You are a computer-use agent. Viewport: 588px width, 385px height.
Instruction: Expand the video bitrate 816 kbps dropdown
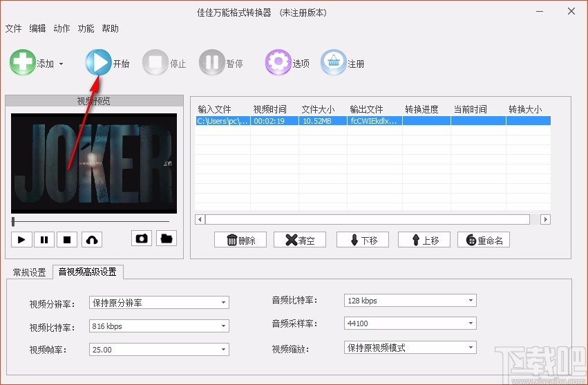tap(223, 326)
